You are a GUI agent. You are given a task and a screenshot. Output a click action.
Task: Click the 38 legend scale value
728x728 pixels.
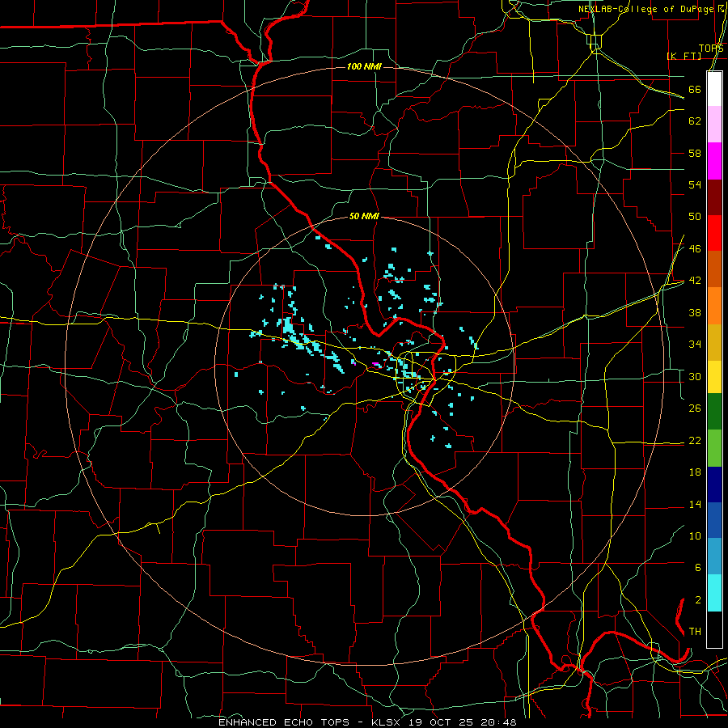[x=695, y=312]
